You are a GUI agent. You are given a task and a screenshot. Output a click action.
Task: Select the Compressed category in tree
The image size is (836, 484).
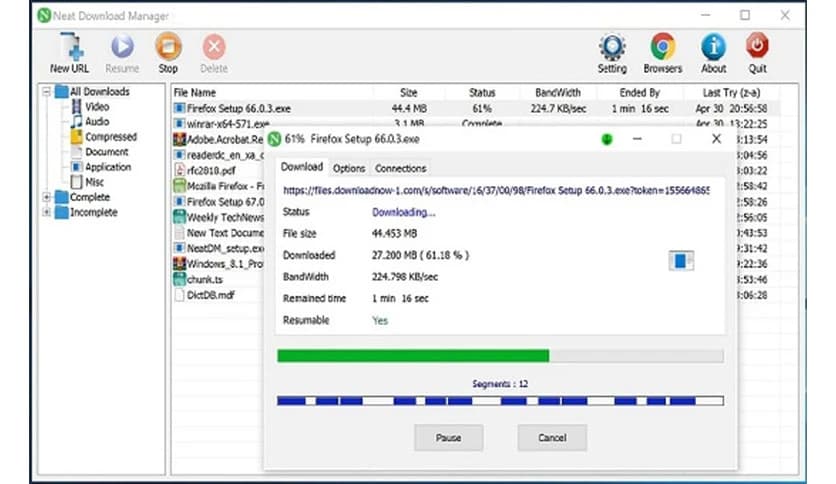104,137
